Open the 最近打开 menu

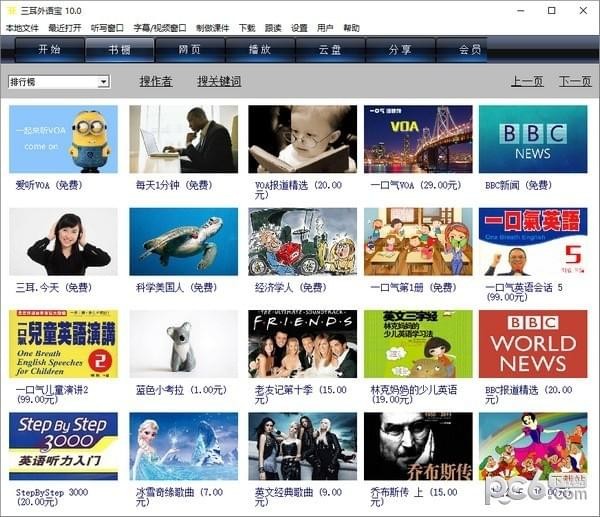[x=65, y=28]
